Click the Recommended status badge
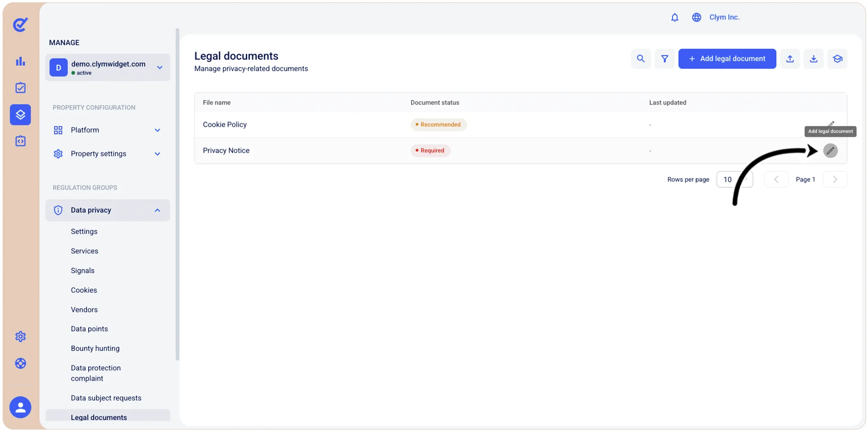The image size is (868, 432). pos(438,125)
